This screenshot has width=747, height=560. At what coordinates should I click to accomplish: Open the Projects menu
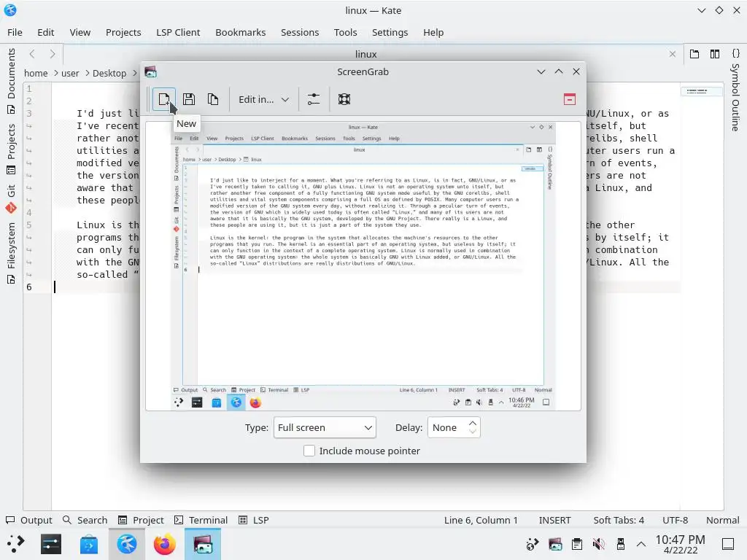[x=123, y=32]
